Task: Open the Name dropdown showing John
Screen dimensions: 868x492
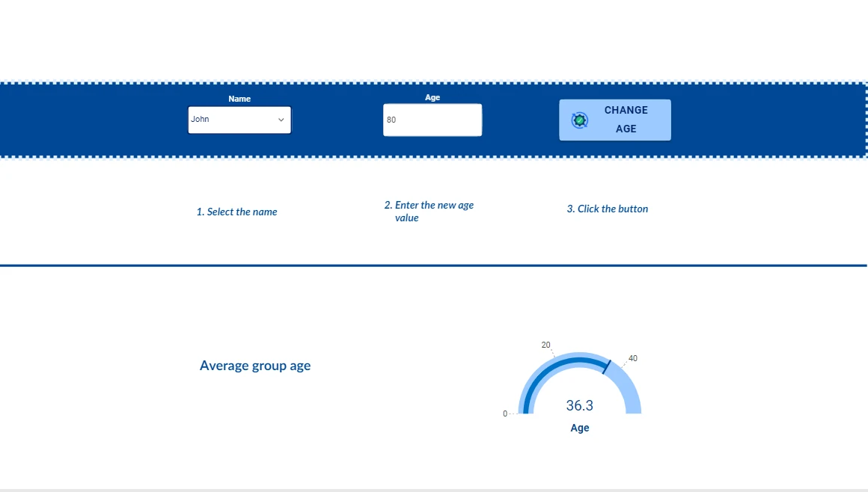Action: click(239, 120)
